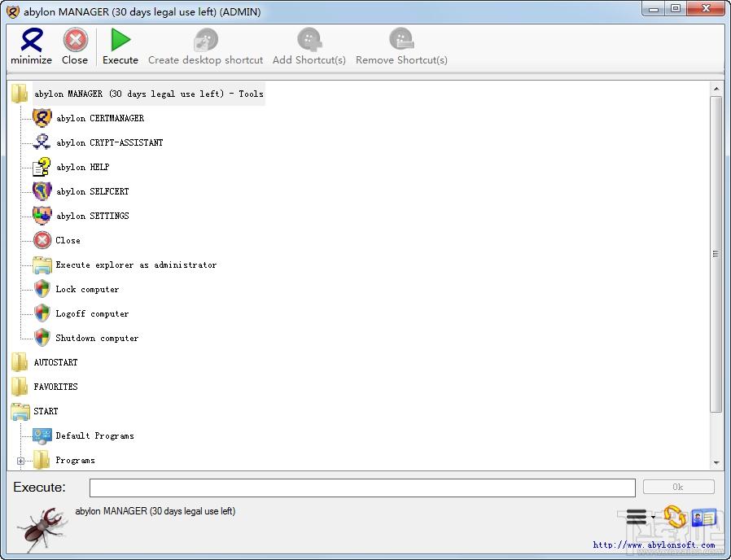The image size is (731, 560).
Task: Click red Close icon in Tools tree
Action: [x=42, y=240]
